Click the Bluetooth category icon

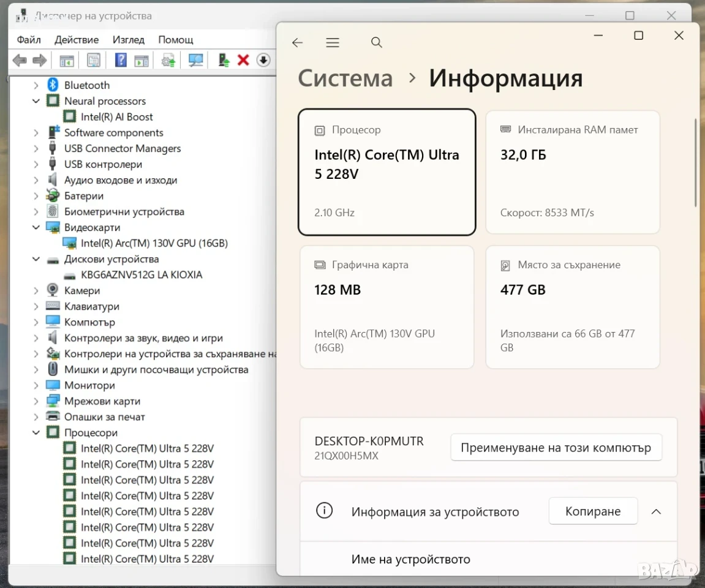click(53, 85)
